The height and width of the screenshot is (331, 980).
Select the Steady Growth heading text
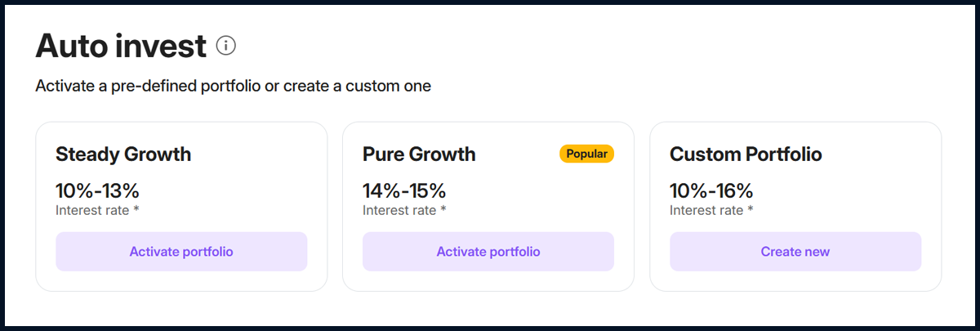pos(123,154)
